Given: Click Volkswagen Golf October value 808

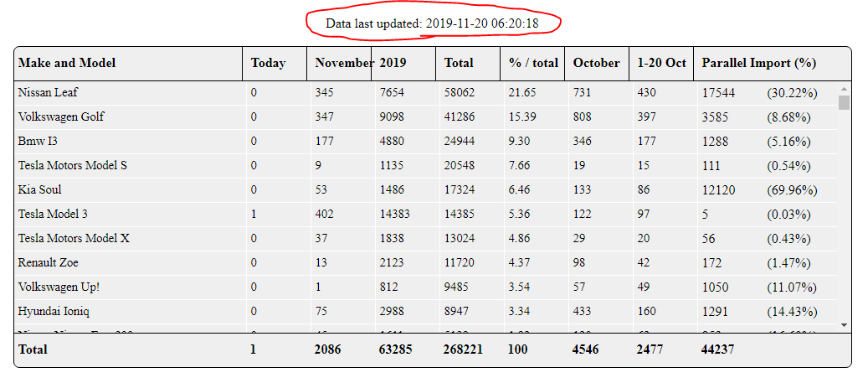Looking at the screenshot, I should [582, 117].
